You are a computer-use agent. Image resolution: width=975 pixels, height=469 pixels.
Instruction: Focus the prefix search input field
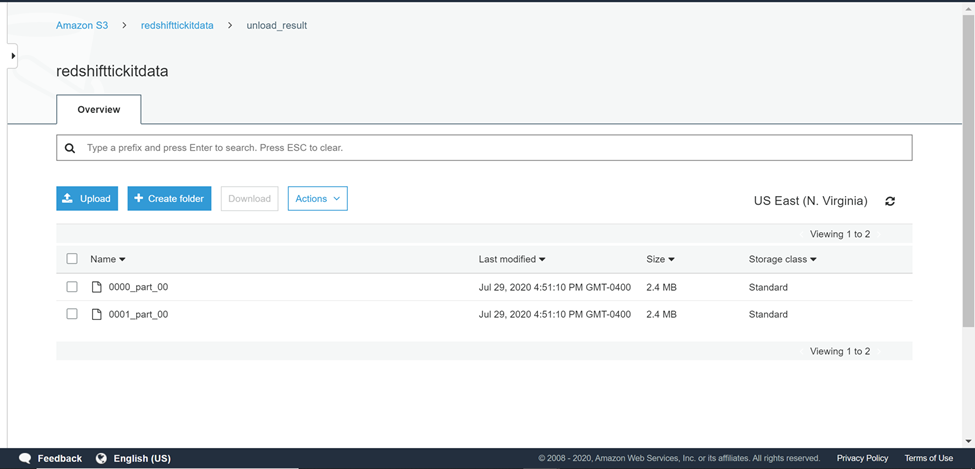tap(484, 148)
